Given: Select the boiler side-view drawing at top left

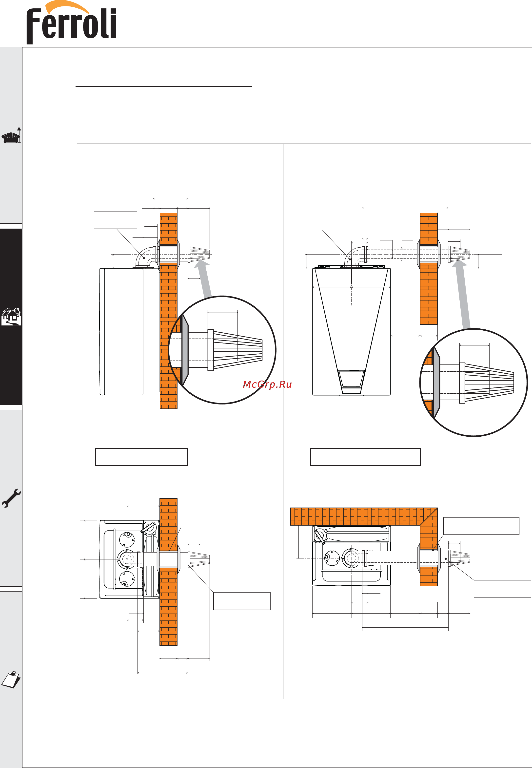Looking at the screenshot, I should (129, 331).
